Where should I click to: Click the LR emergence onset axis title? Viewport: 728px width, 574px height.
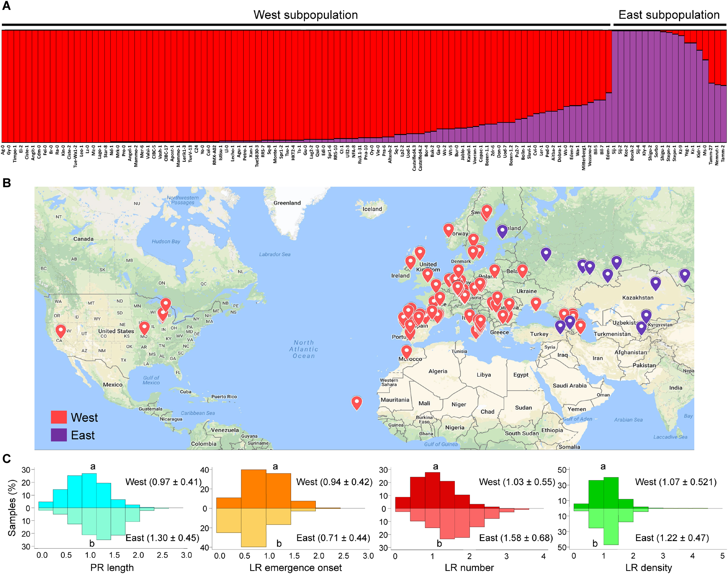295,567
